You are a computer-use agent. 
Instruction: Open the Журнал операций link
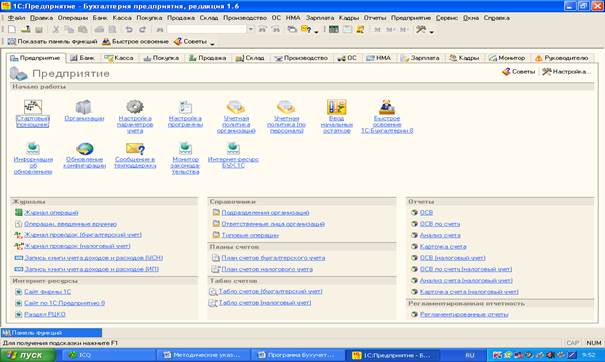click(51, 213)
